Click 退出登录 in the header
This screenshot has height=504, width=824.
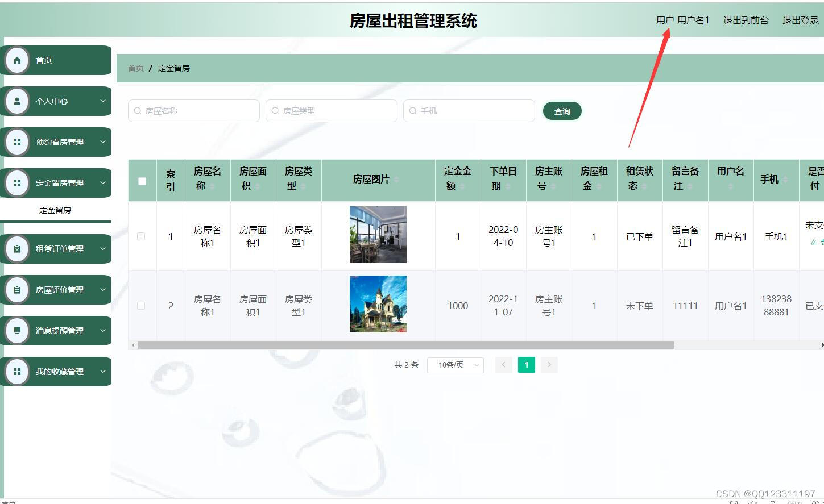coord(800,20)
